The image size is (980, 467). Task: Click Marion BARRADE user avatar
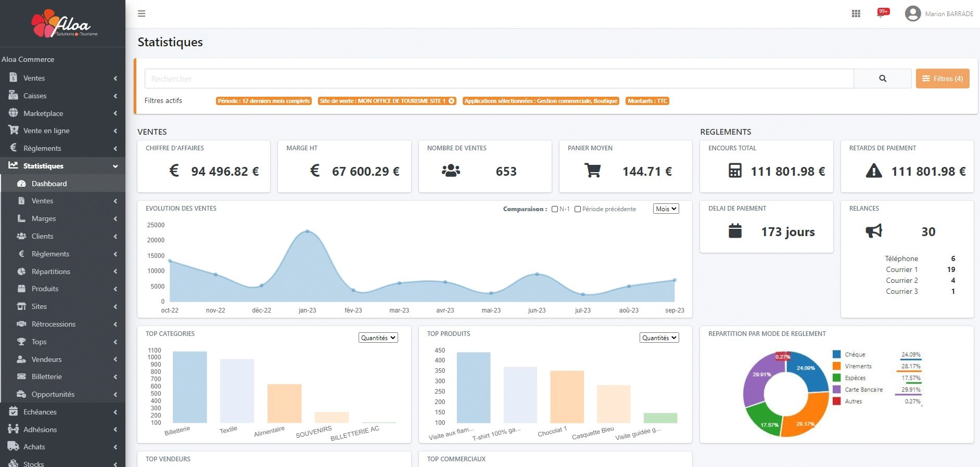tap(913, 14)
